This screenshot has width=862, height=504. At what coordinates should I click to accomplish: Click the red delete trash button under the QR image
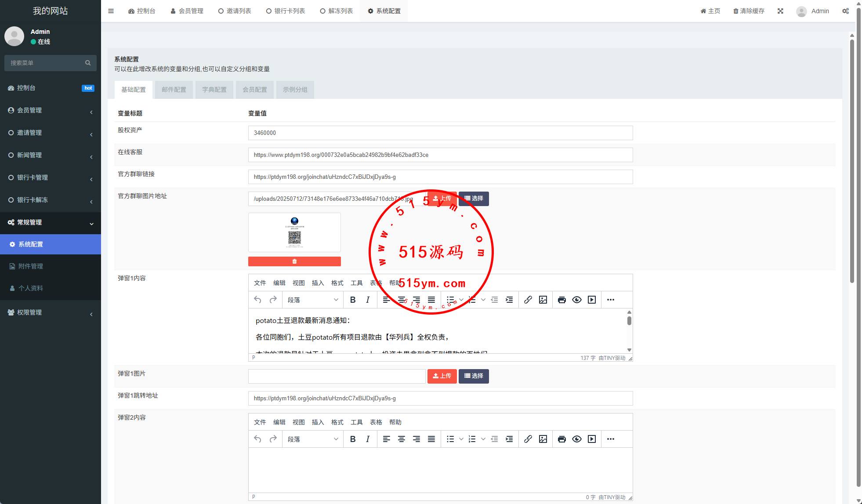pos(294,261)
